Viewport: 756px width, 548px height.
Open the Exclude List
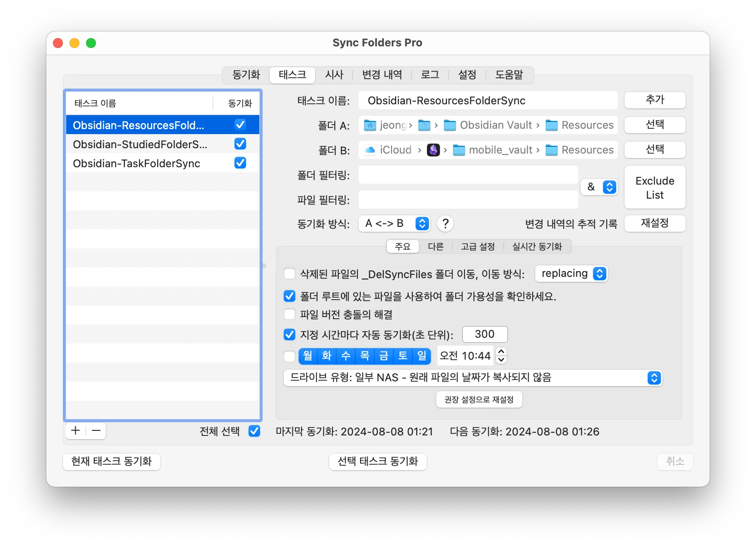[x=655, y=187]
